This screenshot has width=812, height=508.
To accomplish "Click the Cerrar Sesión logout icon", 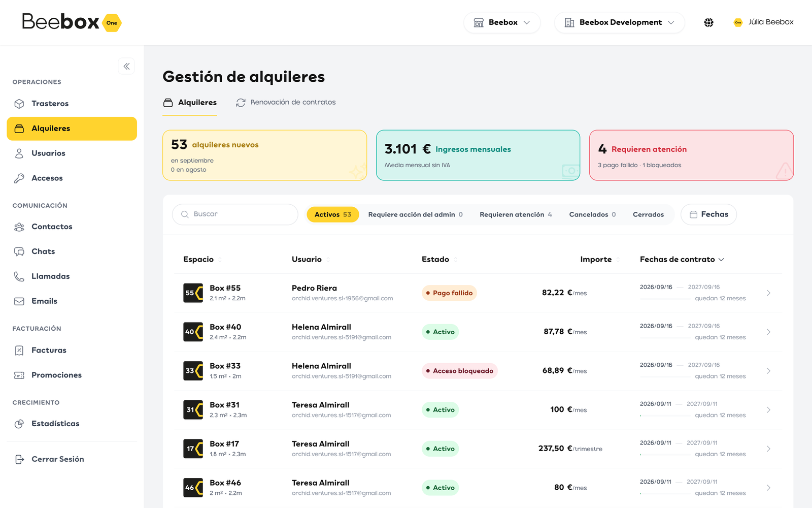I will (x=19, y=459).
